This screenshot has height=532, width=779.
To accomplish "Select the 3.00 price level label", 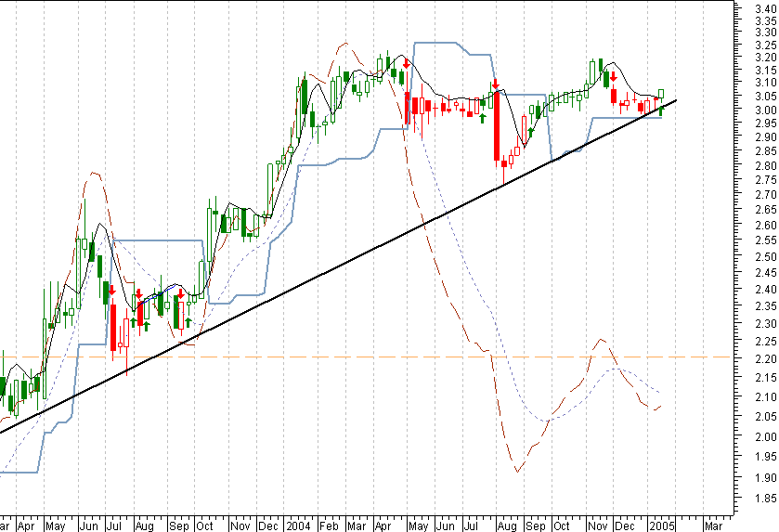I will pyautogui.click(x=766, y=110).
